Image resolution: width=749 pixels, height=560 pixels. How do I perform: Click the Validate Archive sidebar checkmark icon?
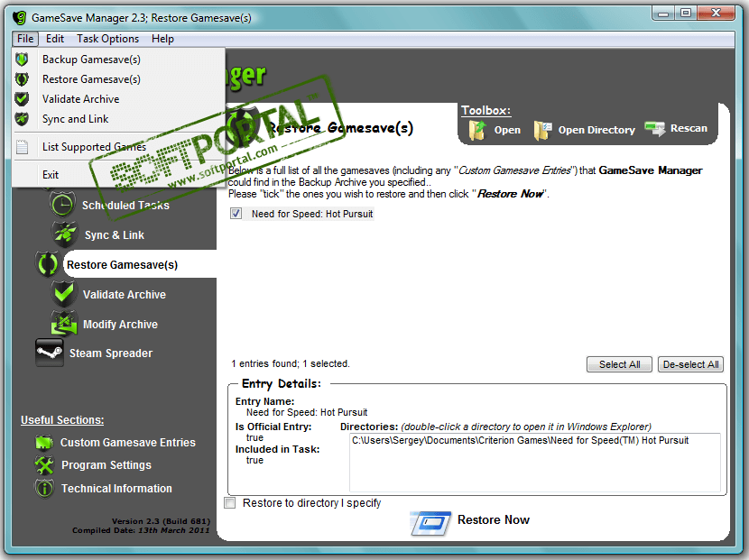pyautogui.click(x=64, y=294)
